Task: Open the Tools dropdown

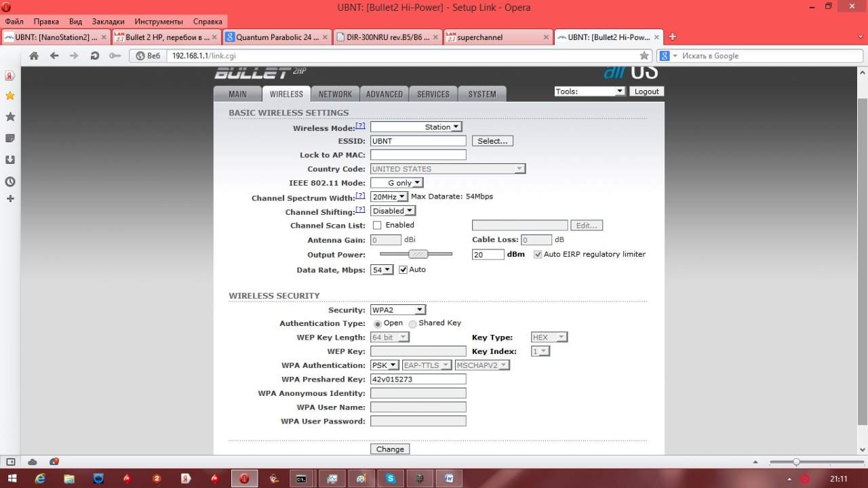Action: (x=589, y=91)
